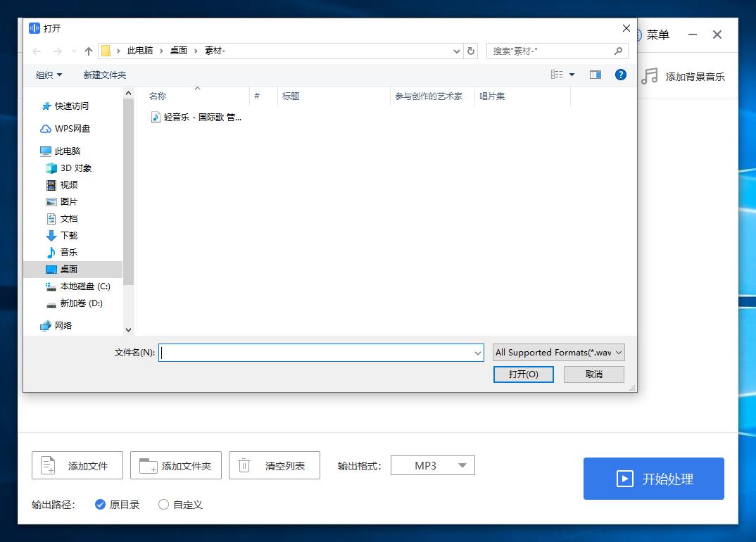Click the search magnifier in the search box
Screen dimensions: 756x542
pos(618,50)
